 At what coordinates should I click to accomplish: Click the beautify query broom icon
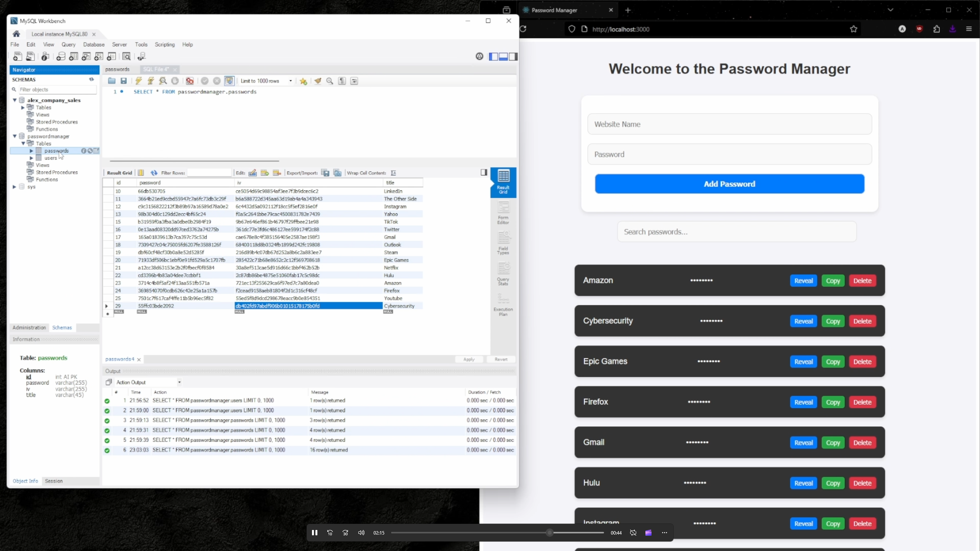point(318,81)
